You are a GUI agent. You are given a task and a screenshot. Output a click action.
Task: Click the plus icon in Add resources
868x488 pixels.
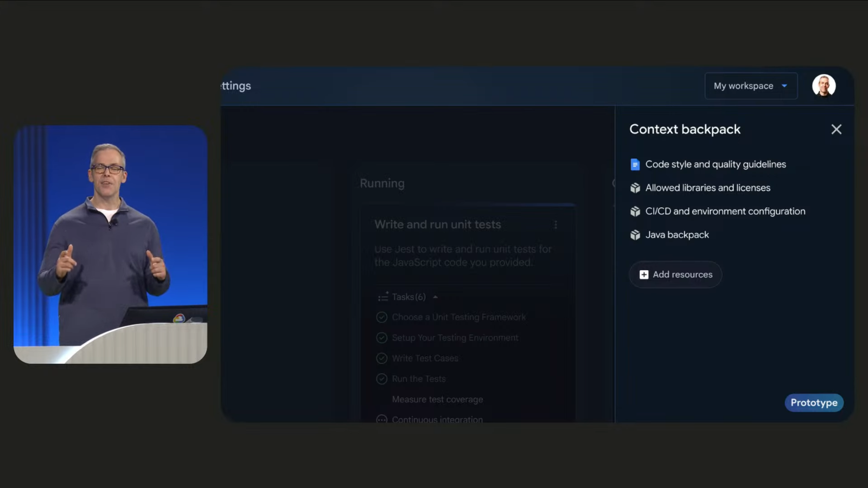pos(643,275)
